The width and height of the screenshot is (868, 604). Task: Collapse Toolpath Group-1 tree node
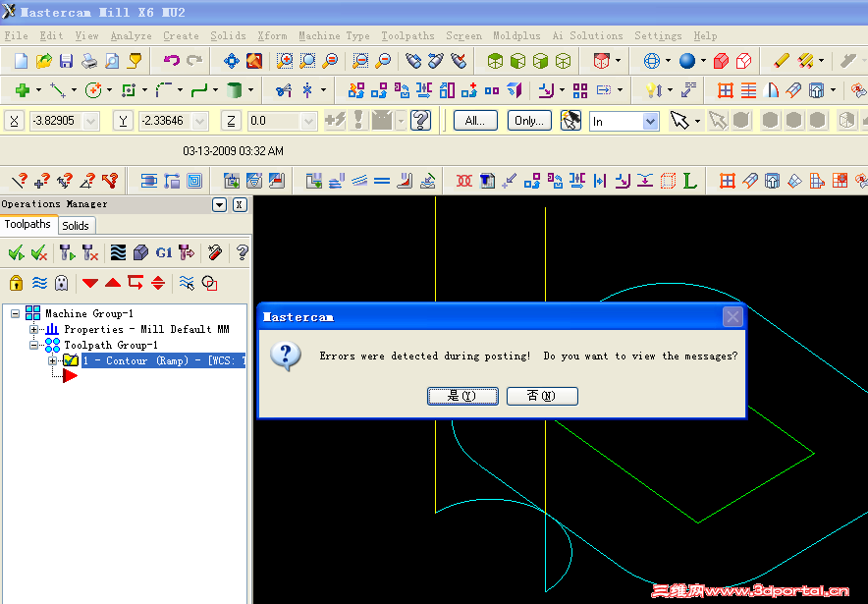coord(33,345)
